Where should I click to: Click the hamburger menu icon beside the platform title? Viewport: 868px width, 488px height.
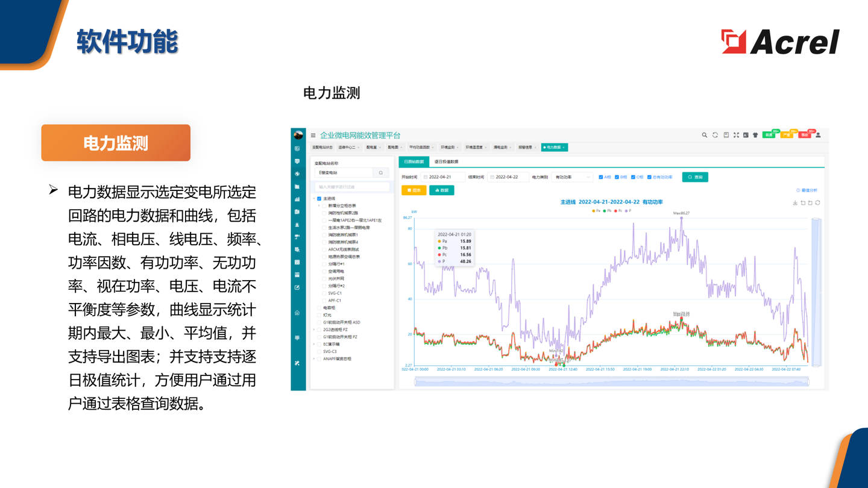313,135
